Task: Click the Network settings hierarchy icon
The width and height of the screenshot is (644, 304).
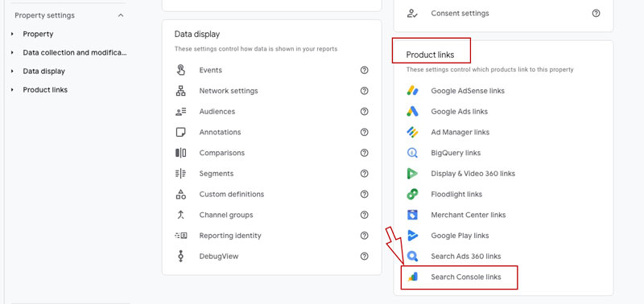Action: click(180, 91)
